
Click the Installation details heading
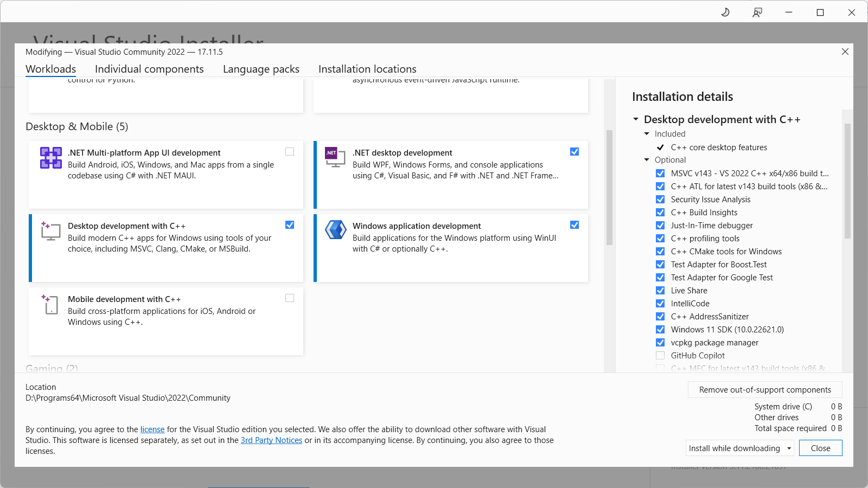[x=682, y=97]
